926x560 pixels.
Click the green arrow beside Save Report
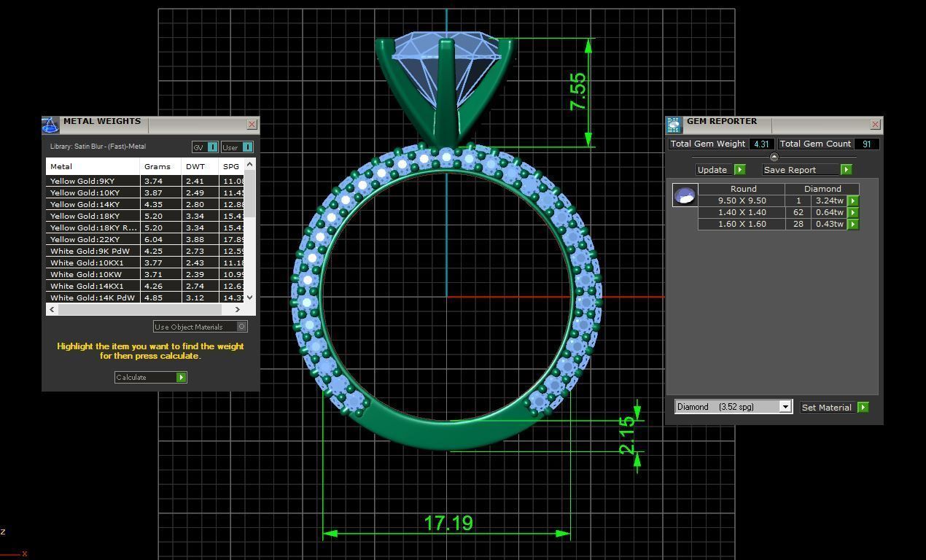click(846, 169)
